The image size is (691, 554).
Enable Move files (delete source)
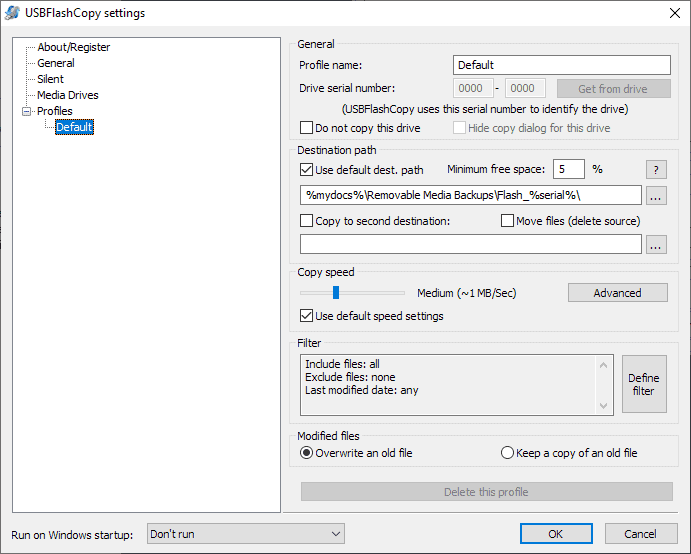coord(507,220)
